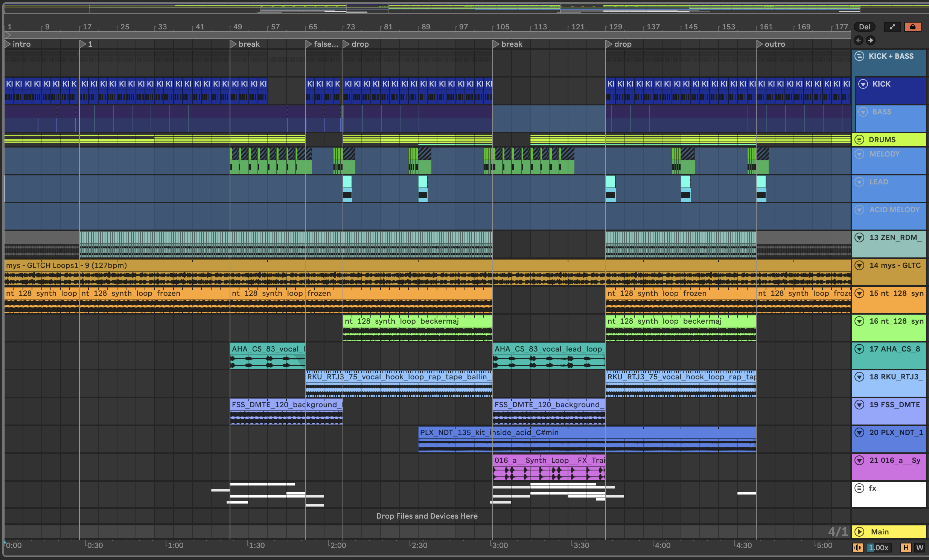Toggle the H optimize height button
929x560 pixels.
click(x=905, y=548)
